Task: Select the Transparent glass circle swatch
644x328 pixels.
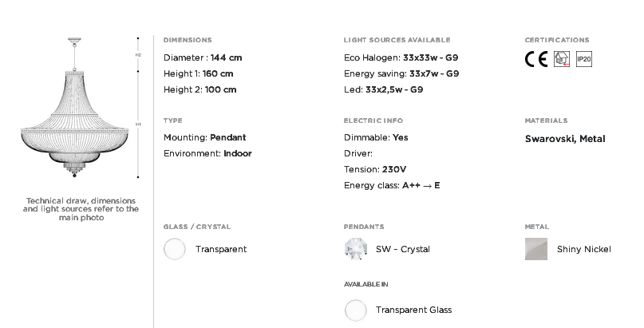Action: tap(175, 249)
